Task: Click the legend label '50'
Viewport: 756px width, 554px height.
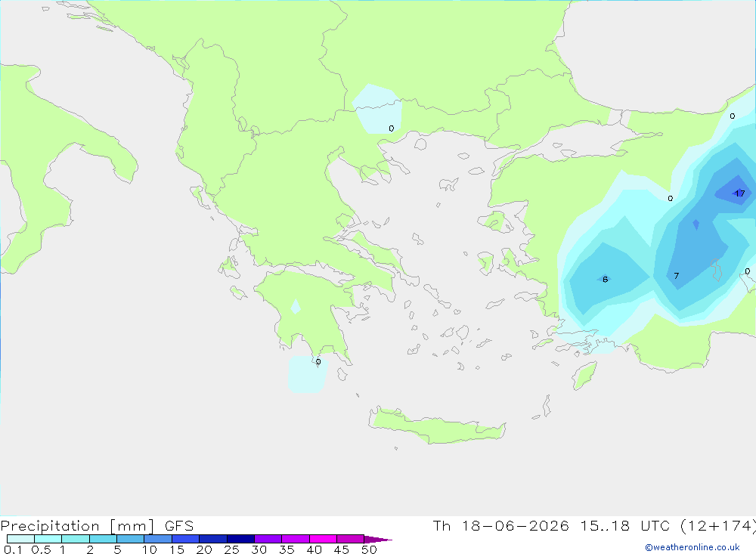Action: 369,549
